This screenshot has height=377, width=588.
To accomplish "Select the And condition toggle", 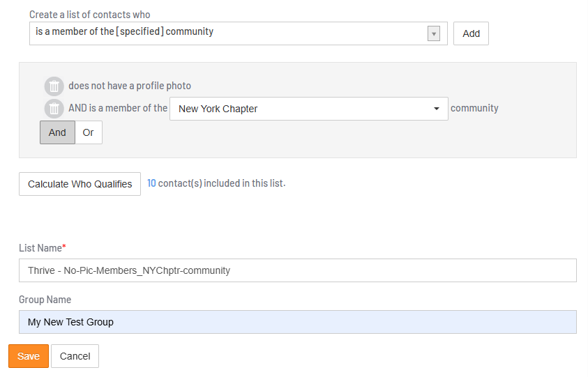I will pyautogui.click(x=57, y=132).
